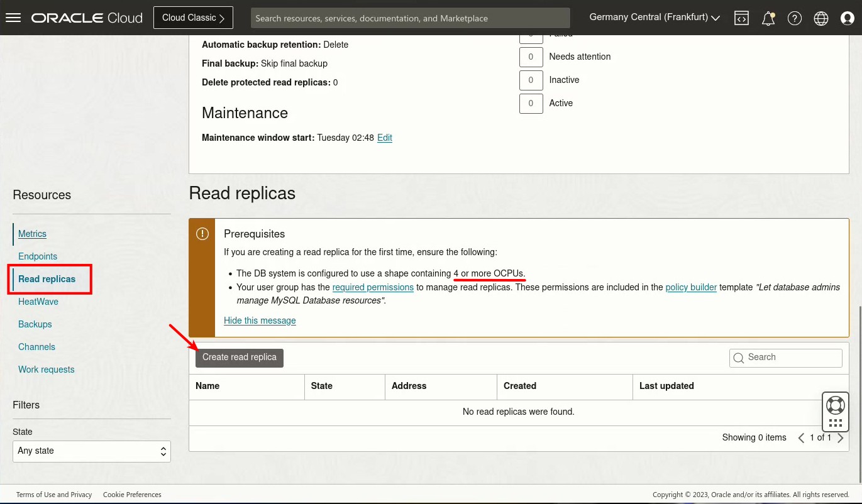Screen dimensions: 862x504
Task: Switch to Backups under Resources
Action: tap(35, 324)
